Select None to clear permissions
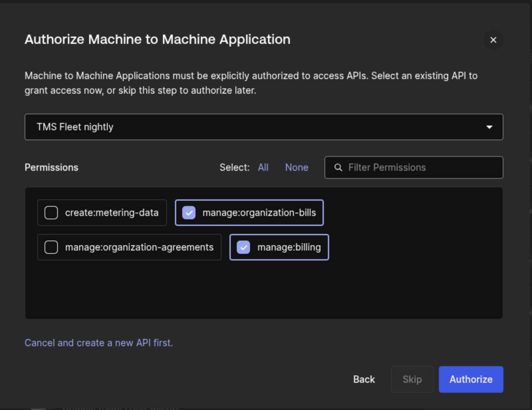The height and width of the screenshot is (410, 532). pos(297,167)
